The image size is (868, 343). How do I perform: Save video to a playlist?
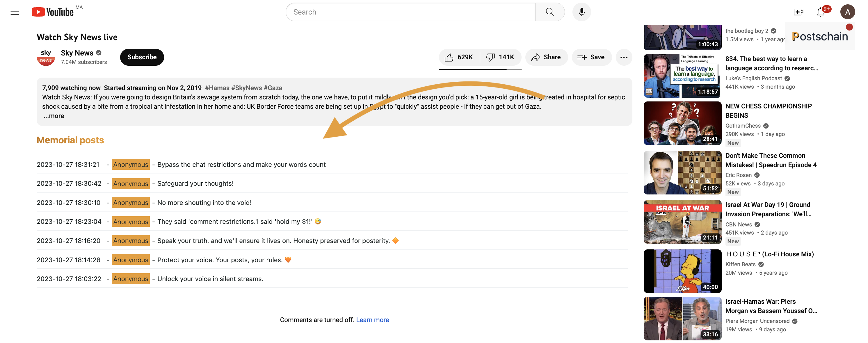point(591,57)
